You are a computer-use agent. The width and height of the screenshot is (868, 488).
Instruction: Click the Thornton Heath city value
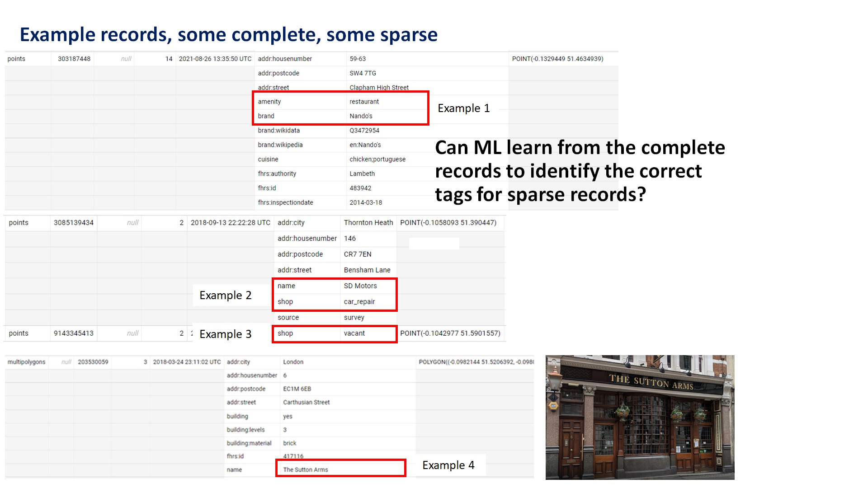(368, 223)
